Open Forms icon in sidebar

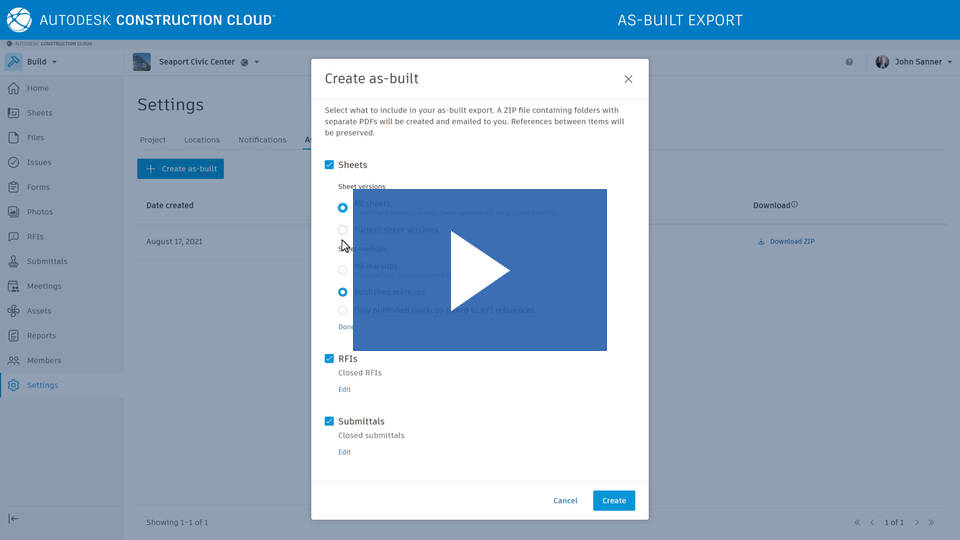click(13, 187)
